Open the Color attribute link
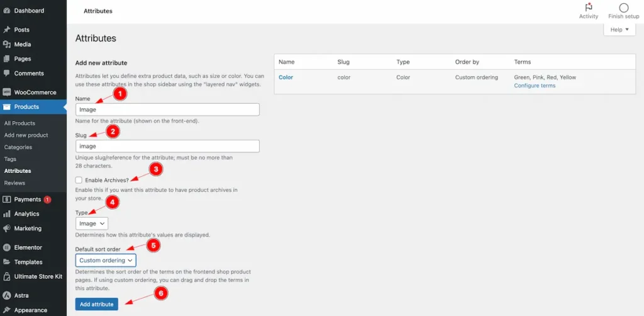The width and height of the screenshot is (644, 316). [286, 77]
